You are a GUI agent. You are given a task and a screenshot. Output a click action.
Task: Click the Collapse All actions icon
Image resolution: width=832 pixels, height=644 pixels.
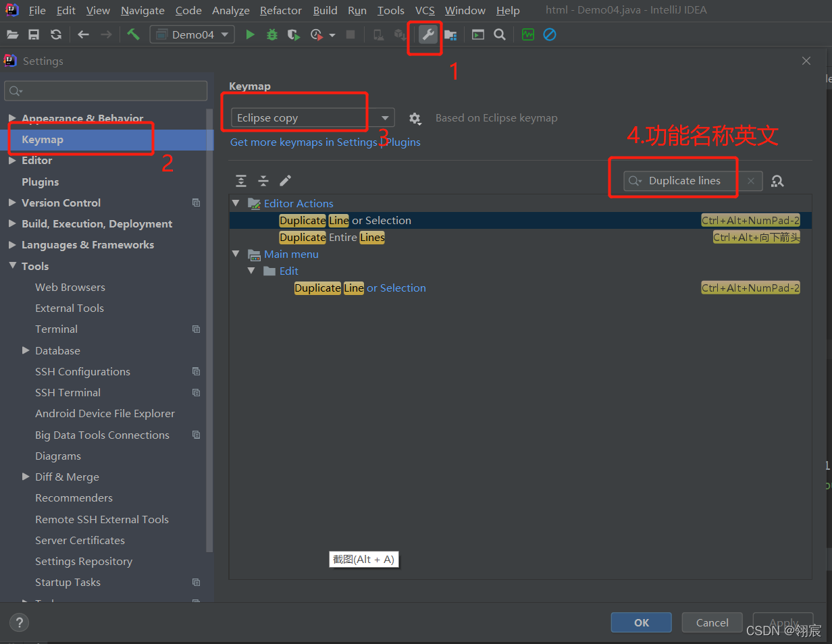(263, 181)
